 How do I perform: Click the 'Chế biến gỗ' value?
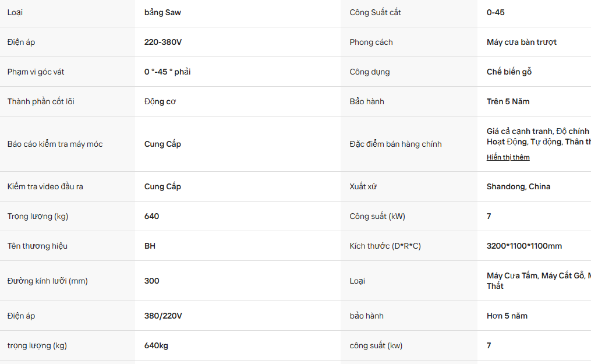(x=509, y=72)
